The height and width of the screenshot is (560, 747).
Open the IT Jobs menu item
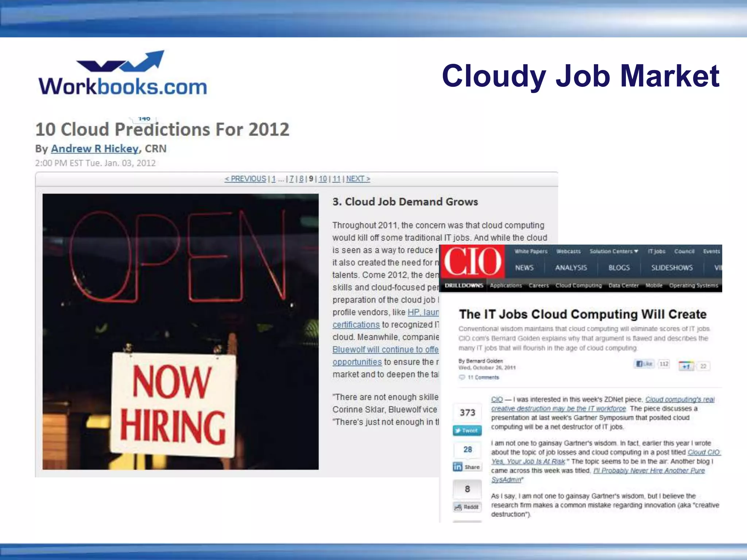[657, 251]
